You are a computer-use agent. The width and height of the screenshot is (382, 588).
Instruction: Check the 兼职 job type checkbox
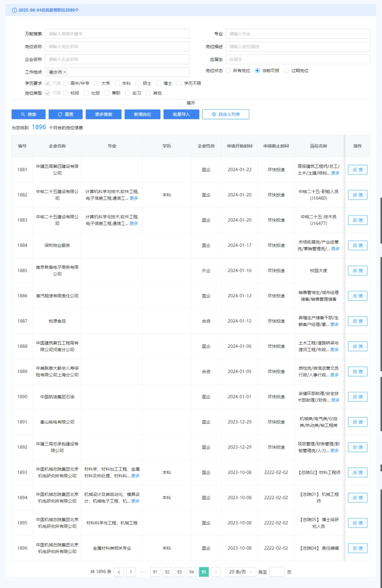(x=107, y=93)
